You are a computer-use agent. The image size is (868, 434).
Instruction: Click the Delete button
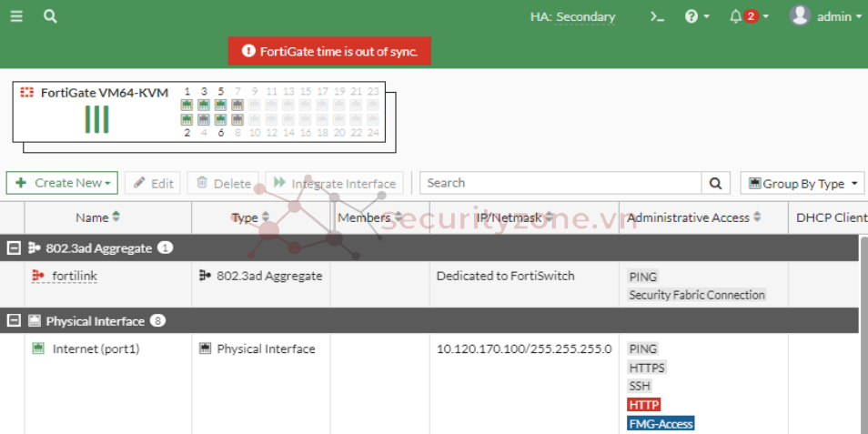(223, 183)
